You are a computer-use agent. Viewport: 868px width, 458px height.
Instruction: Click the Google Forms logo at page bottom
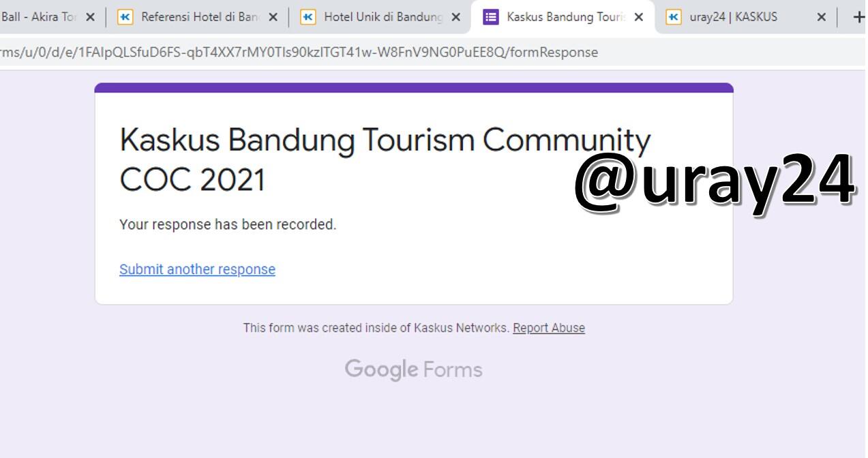coord(413,369)
